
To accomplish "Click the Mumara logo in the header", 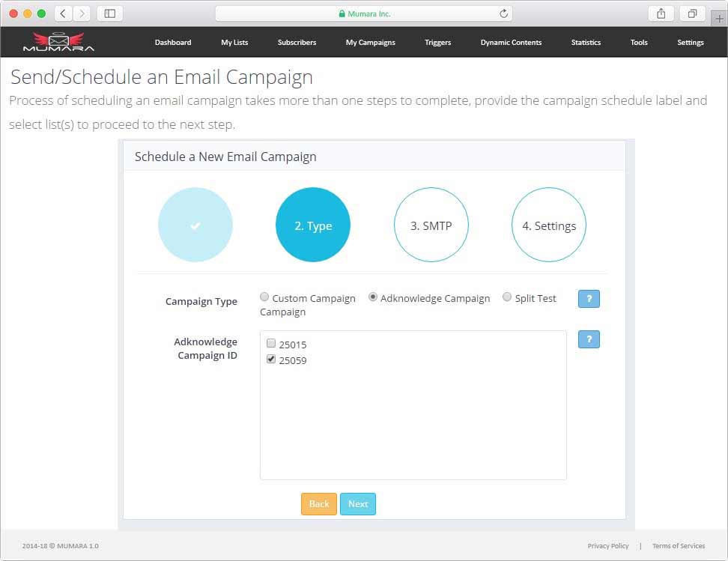I will pyautogui.click(x=58, y=42).
